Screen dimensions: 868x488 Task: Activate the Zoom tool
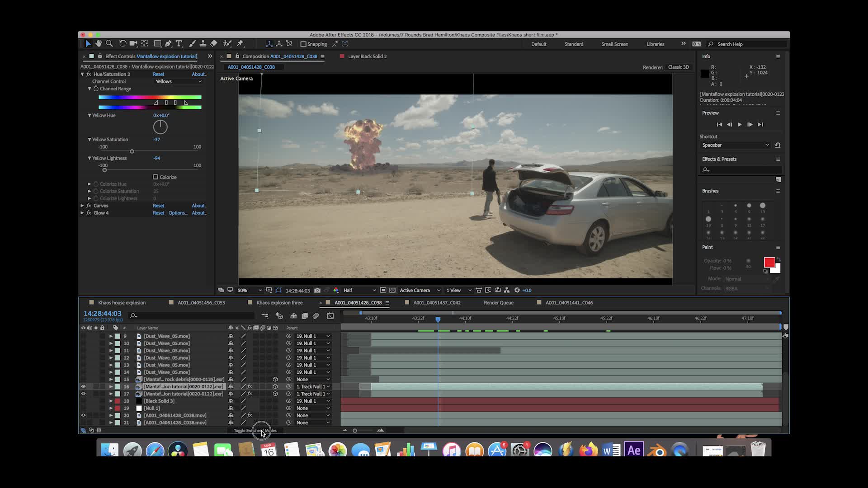pos(109,43)
